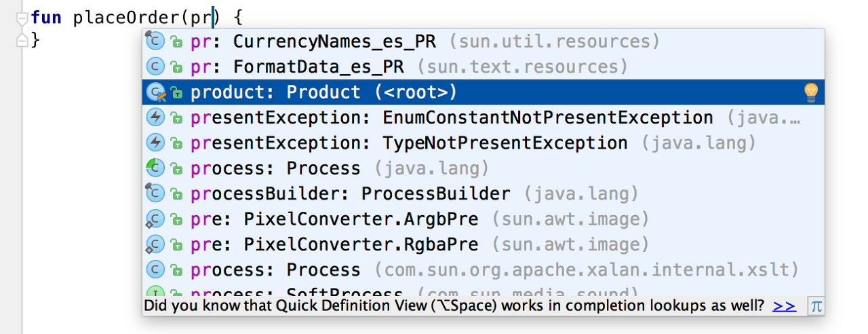Click exception icon of TypeNotPresentException row
Viewport: 868px width, 334px height.
point(156,143)
